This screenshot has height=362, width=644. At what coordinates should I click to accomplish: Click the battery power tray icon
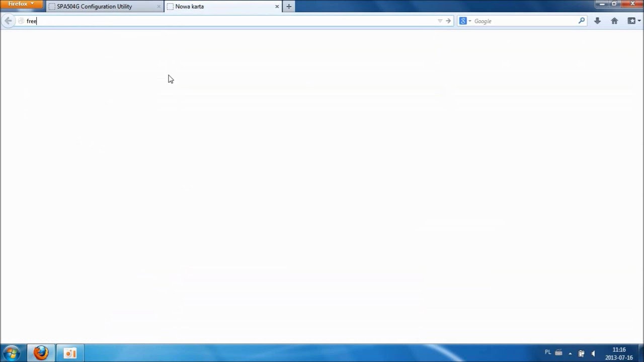(581, 353)
